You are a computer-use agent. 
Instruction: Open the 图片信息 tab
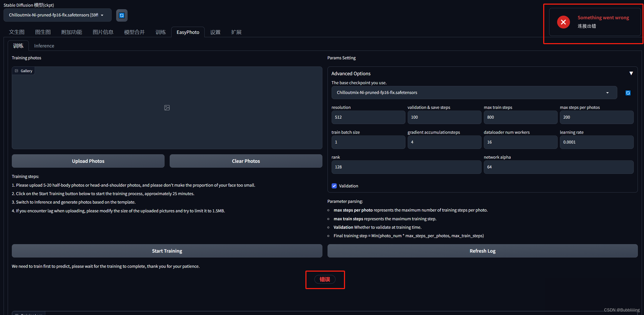pos(103,32)
